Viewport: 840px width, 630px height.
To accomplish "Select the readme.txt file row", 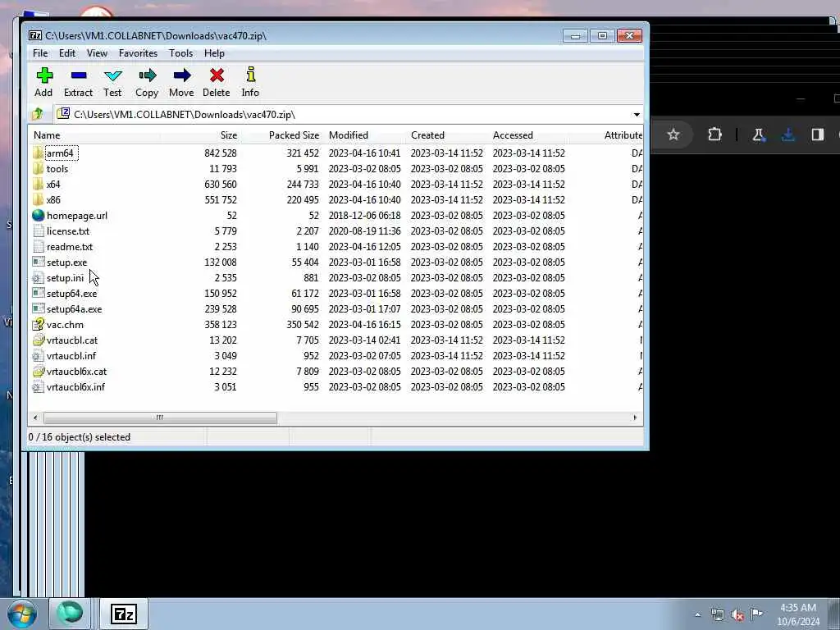I will pos(336,246).
